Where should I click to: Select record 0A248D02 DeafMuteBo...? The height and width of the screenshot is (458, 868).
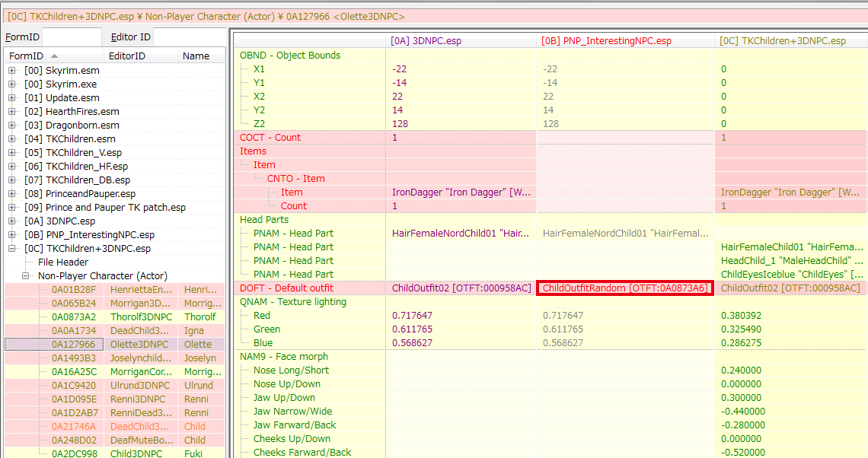(114, 441)
